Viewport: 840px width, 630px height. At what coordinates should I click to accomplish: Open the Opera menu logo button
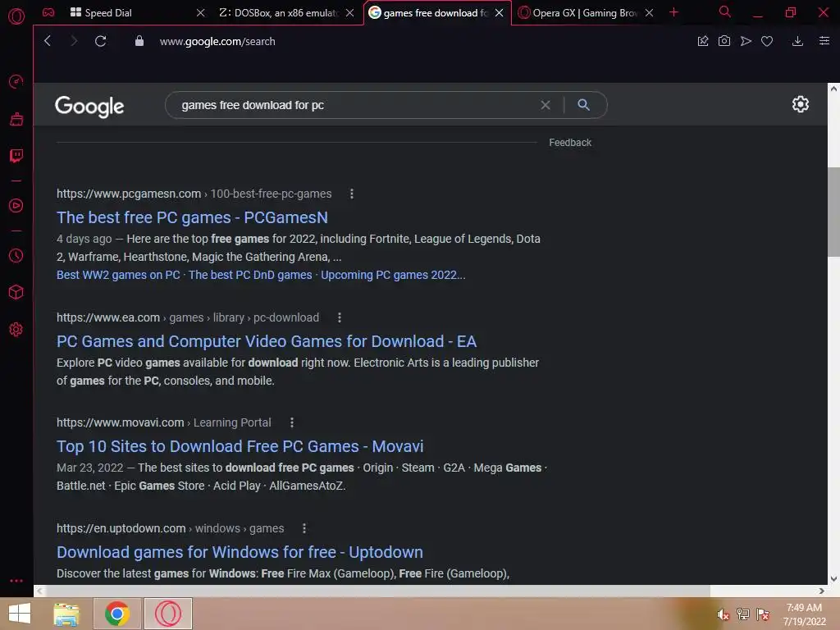(16, 16)
